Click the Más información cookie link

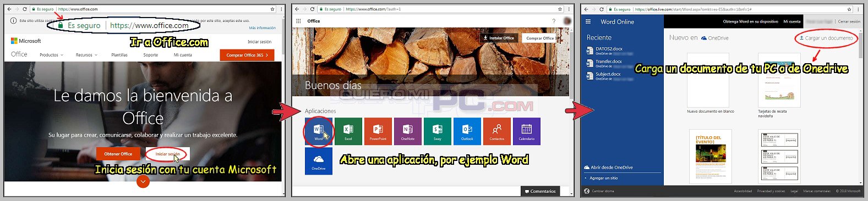click(263, 27)
